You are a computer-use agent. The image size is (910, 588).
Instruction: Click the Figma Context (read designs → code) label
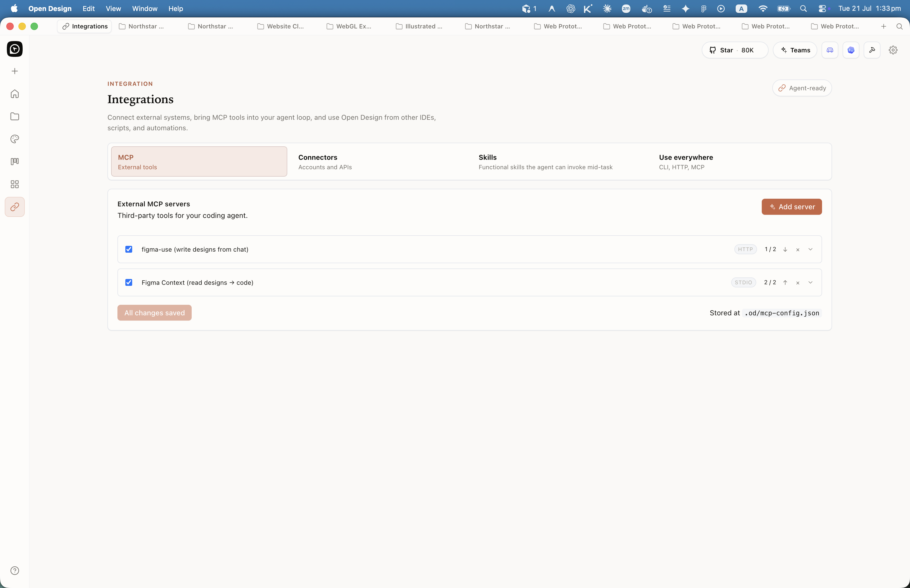click(x=197, y=282)
